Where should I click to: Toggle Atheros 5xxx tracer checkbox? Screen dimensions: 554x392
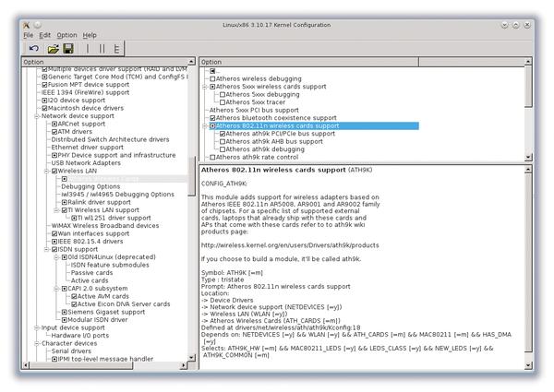[223, 102]
